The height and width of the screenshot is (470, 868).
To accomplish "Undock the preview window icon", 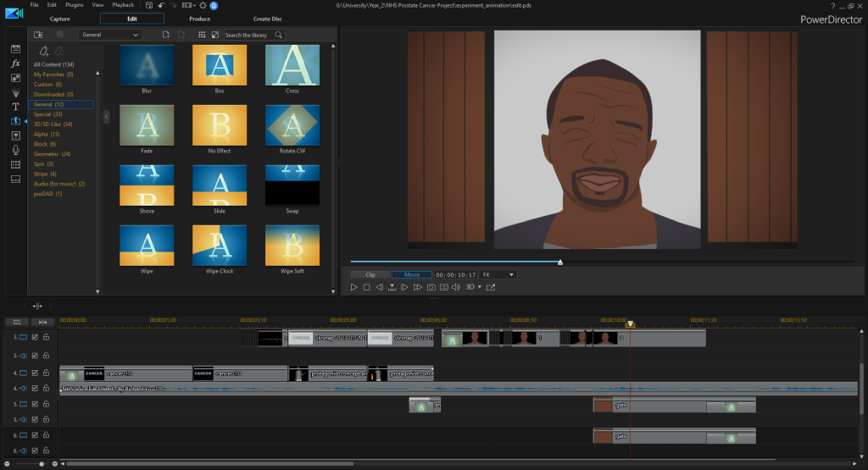I will tap(491, 287).
